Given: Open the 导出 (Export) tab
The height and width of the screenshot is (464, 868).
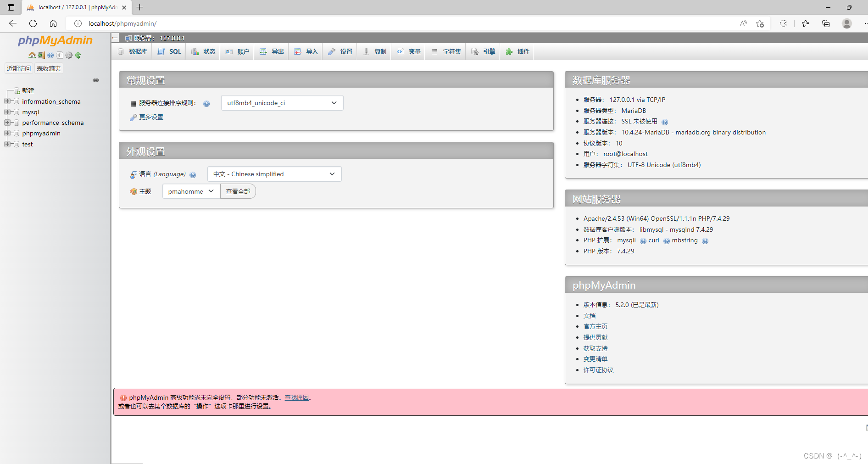Looking at the screenshot, I should click(x=272, y=51).
